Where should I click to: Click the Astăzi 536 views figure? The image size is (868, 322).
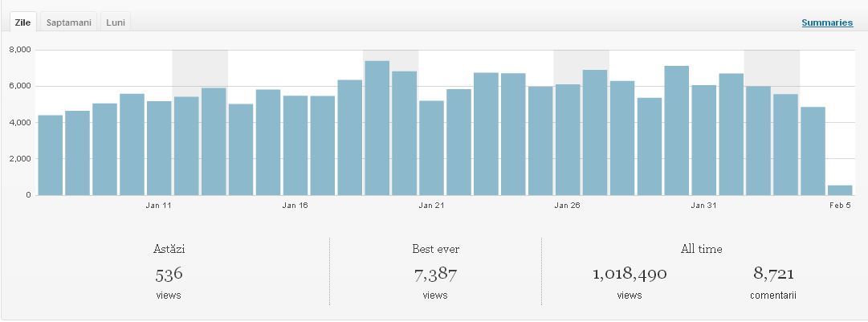click(169, 274)
